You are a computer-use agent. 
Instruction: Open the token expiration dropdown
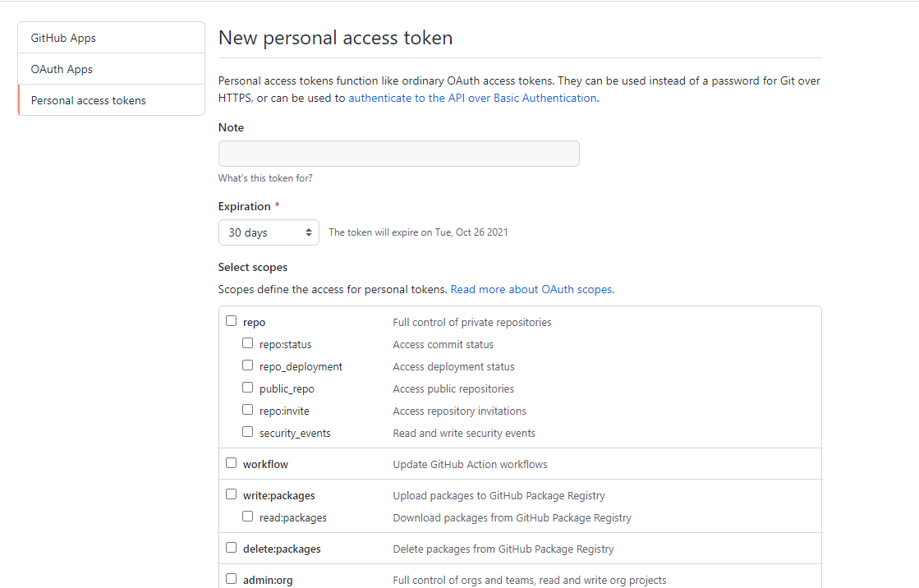click(x=269, y=232)
